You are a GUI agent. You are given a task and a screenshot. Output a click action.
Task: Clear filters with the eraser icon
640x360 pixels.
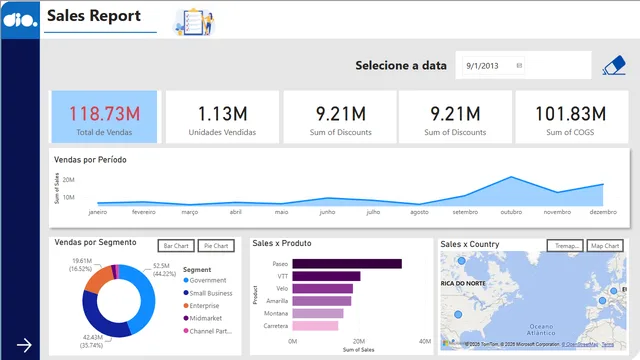[614, 65]
